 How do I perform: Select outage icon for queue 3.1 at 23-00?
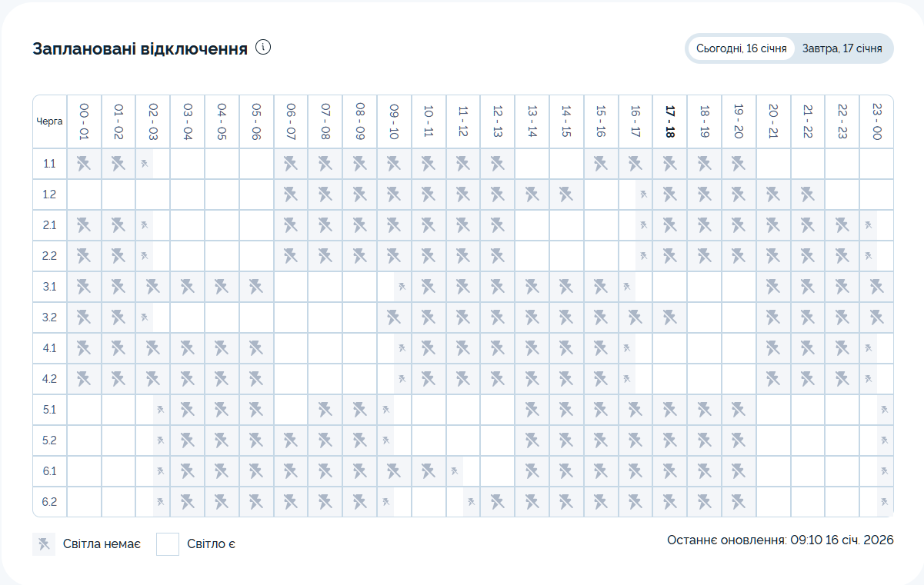[x=876, y=287]
